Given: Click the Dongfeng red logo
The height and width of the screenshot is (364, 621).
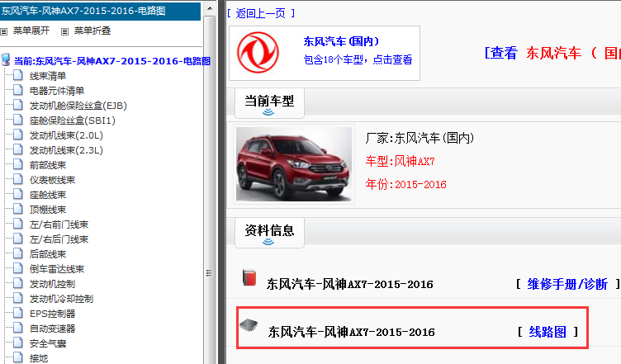Looking at the screenshot, I should click(258, 53).
